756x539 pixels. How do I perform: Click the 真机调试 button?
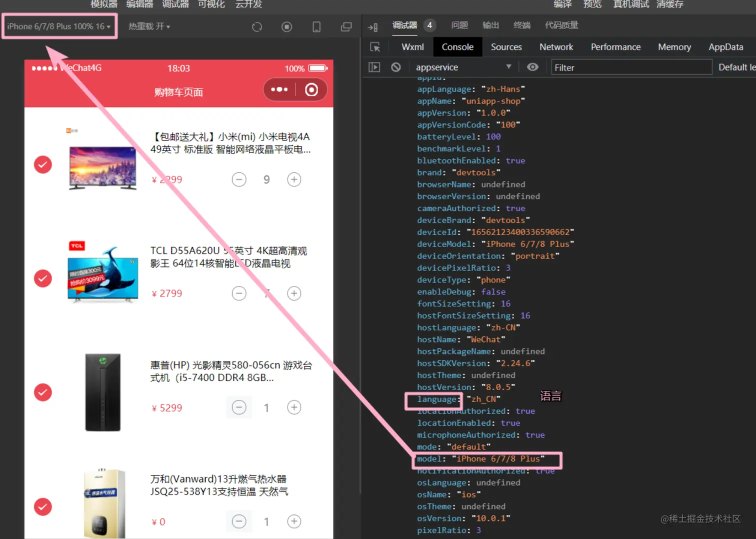pyautogui.click(x=631, y=4)
